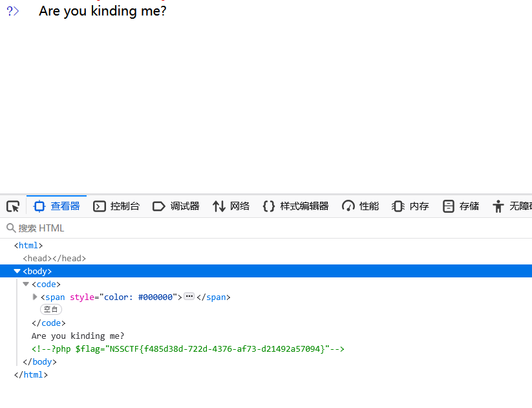Select the opening html tag row
The width and height of the screenshot is (532, 408).
[x=266, y=246]
